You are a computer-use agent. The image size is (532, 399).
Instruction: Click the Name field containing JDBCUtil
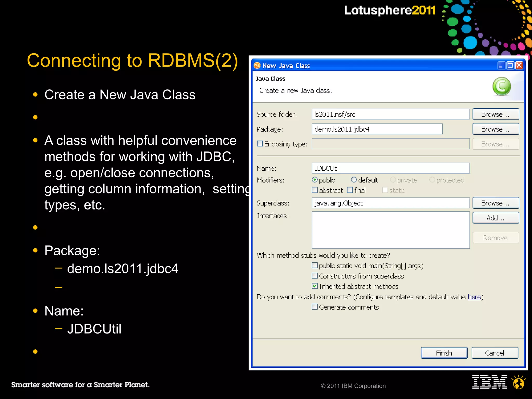391,168
